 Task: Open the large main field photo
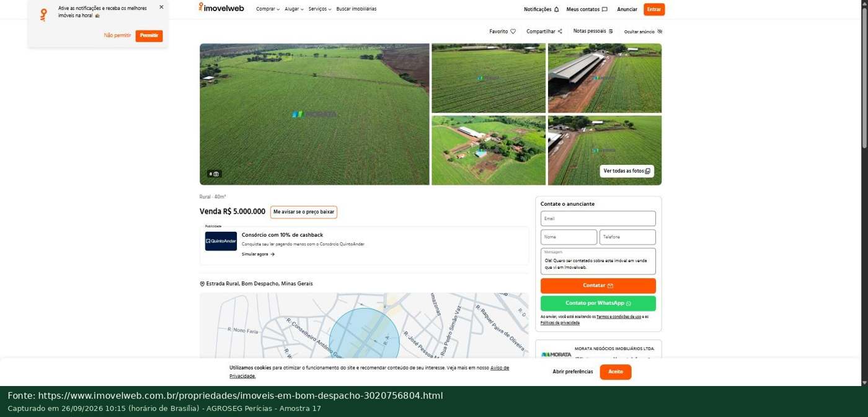click(314, 114)
